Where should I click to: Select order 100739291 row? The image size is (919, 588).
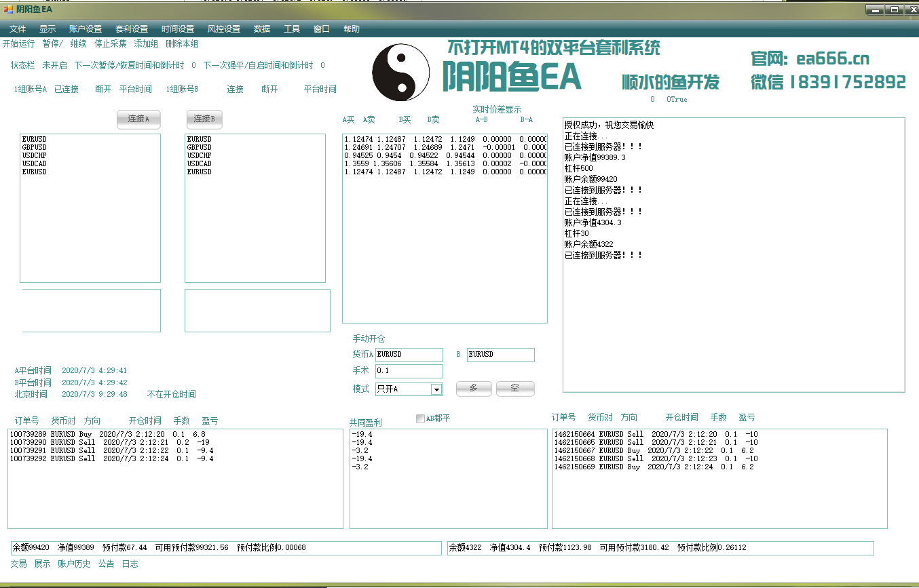point(175,450)
